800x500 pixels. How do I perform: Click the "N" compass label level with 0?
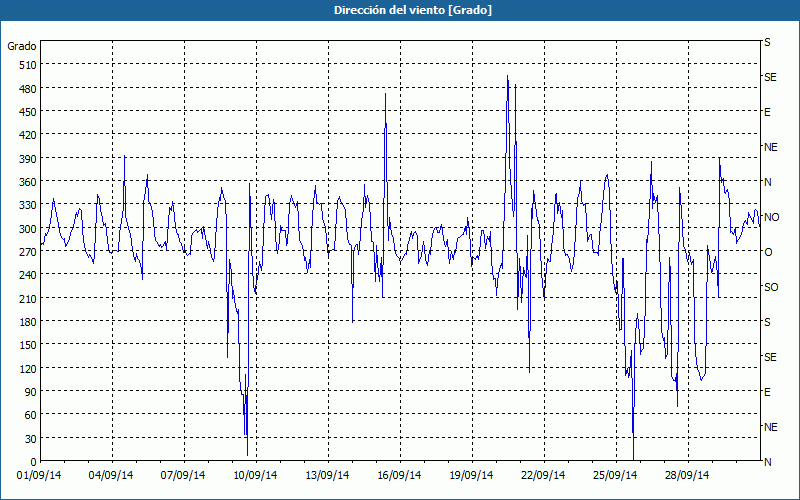point(767,462)
